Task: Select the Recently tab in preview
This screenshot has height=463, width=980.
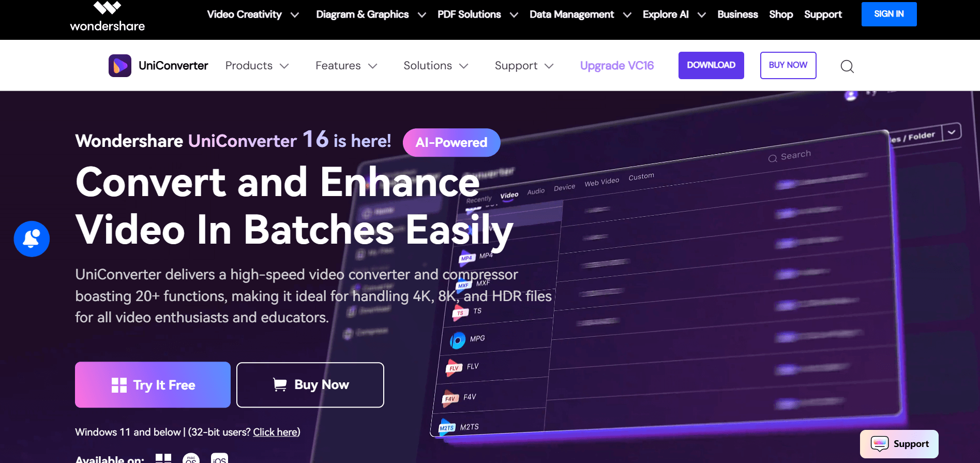Action: [x=479, y=199]
